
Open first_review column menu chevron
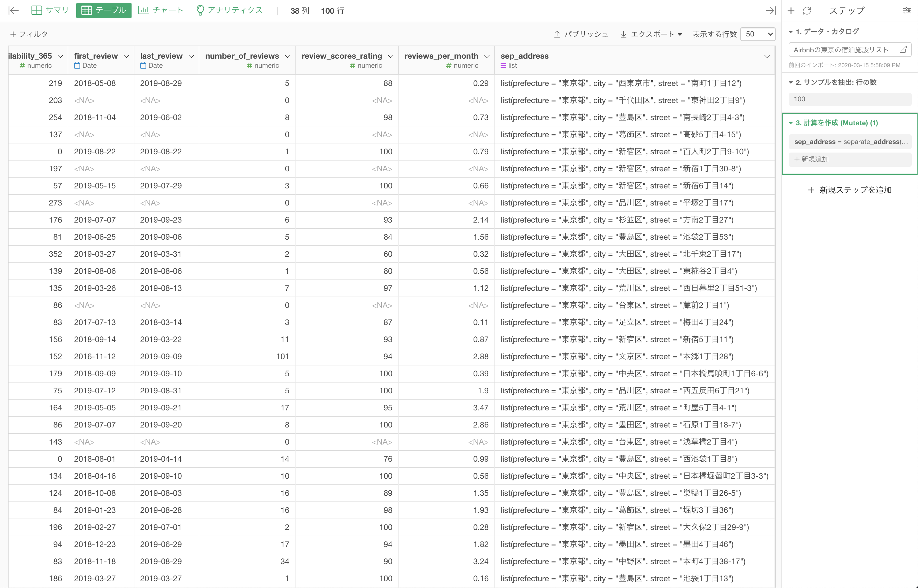[x=126, y=56]
